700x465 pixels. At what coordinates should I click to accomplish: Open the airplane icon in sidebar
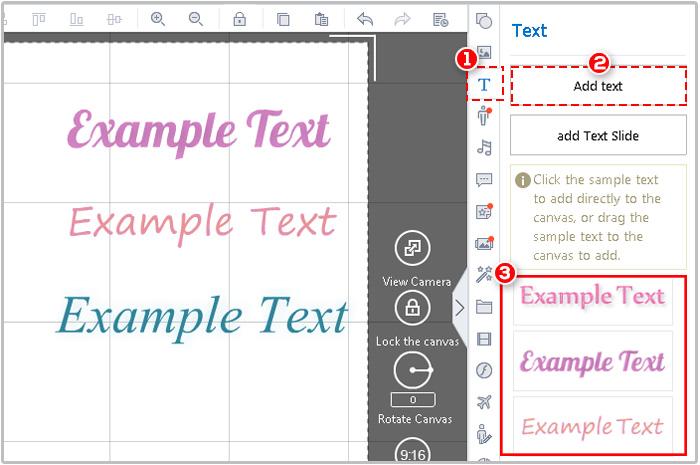(x=484, y=402)
